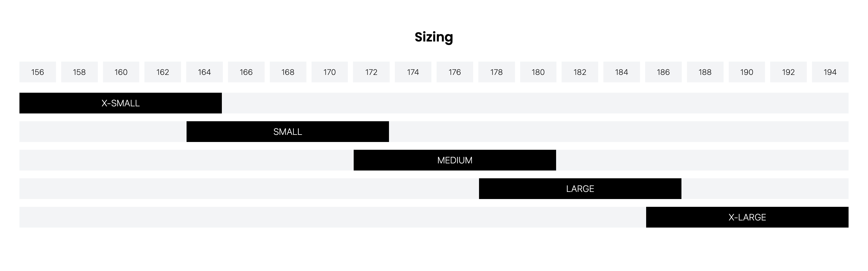Click the 180 height cell
Image resolution: width=868 pixels, height=271 pixels.
[538, 72]
